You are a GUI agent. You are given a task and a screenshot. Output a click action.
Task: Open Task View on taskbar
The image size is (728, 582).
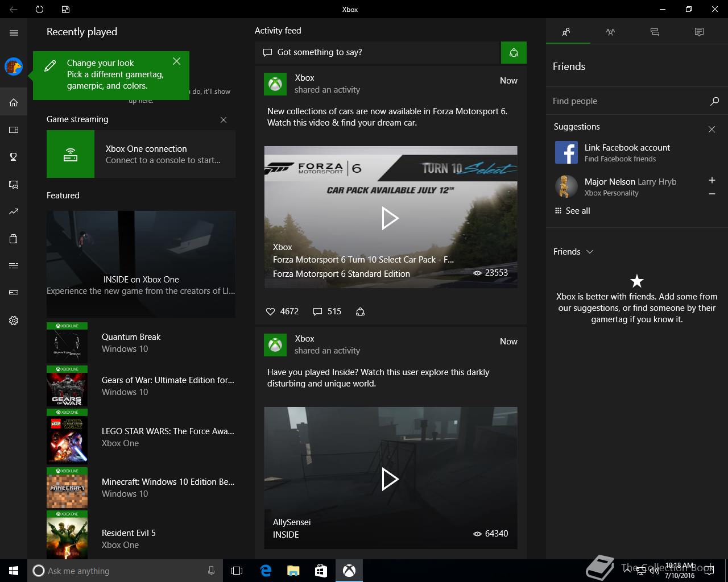(237, 571)
